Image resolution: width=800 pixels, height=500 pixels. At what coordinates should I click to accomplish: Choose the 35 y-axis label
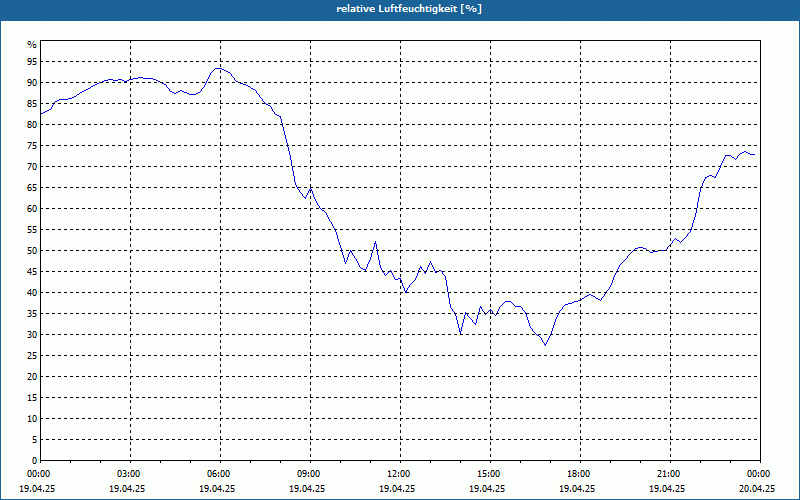(32, 314)
